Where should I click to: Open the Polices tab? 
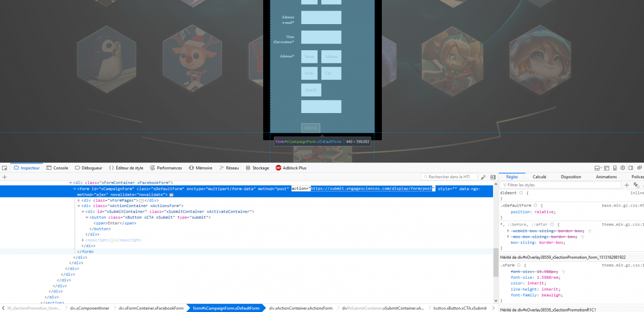point(637,177)
